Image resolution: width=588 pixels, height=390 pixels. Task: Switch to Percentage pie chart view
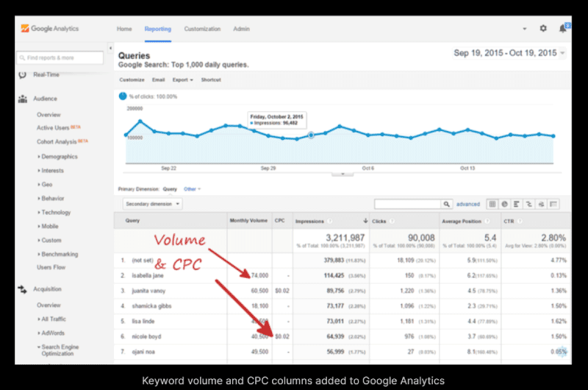[505, 204]
